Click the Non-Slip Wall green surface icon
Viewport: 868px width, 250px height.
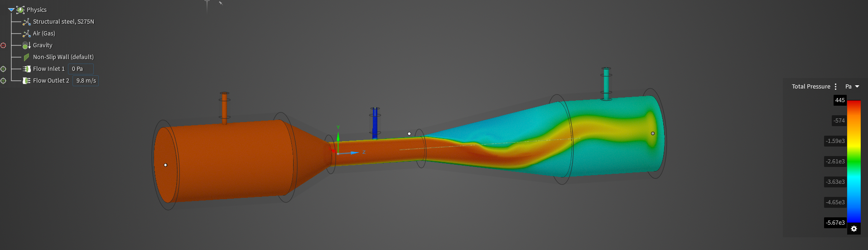point(27,57)
